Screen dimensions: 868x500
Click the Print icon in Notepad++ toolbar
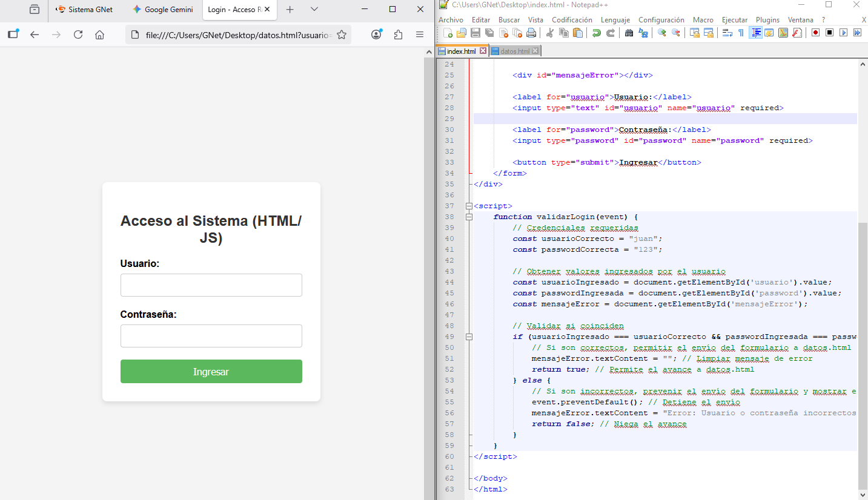531,33
